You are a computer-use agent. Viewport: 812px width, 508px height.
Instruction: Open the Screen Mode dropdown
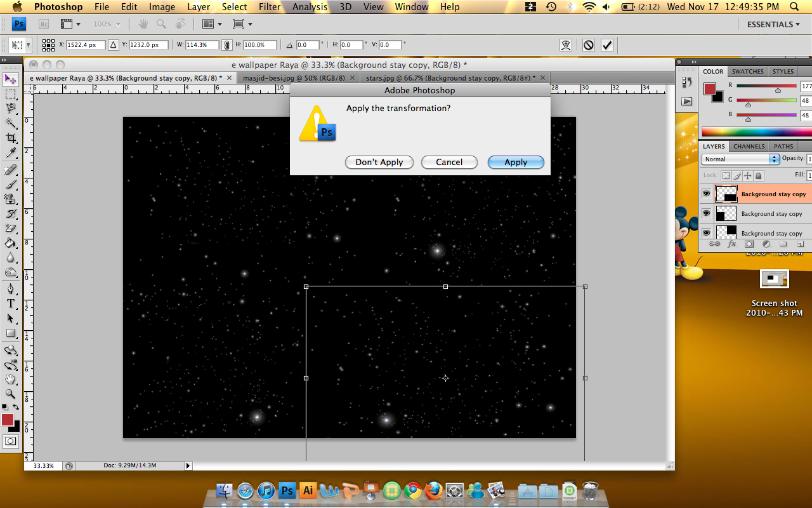click(x=242, y=24)
